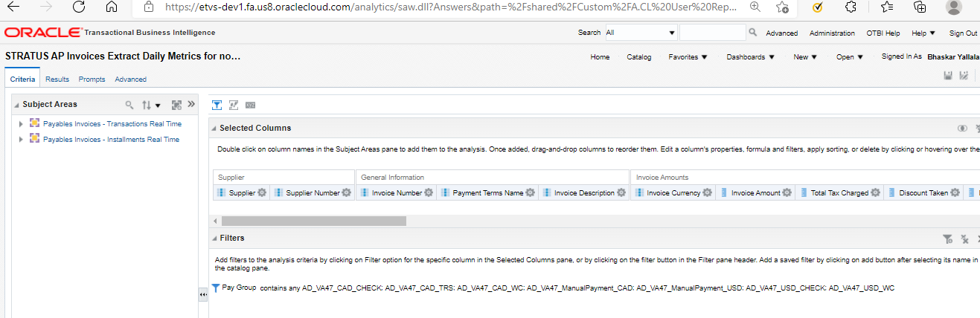
Task: Open options gear for Total Tax Charged column
Action: click(x=876, y=192)
